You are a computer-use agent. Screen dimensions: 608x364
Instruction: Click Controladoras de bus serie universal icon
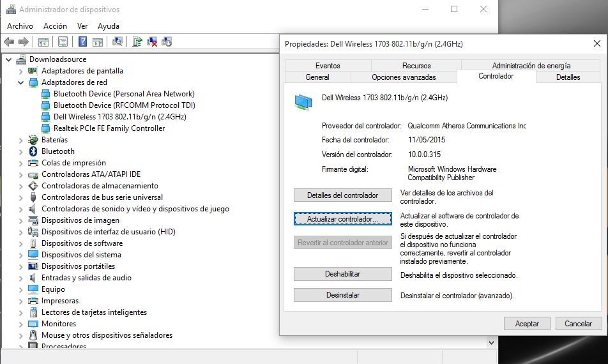tap(33, 197)
